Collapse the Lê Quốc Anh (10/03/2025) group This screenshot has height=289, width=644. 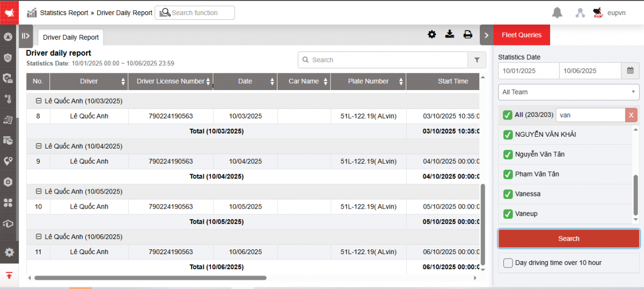pos(39,101)
